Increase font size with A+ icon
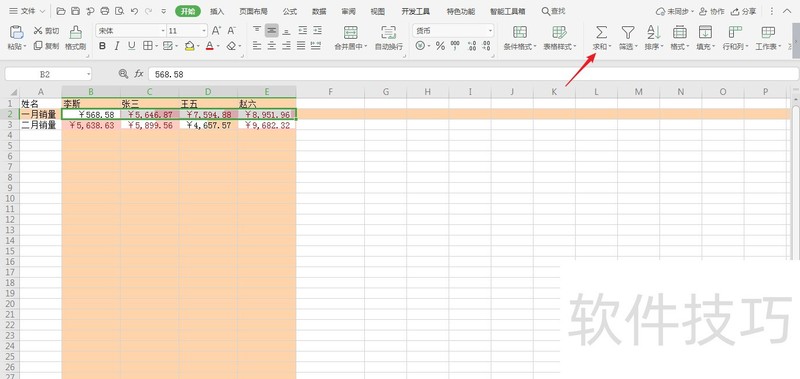The height and width of the screenshot is (379, 800). click(216, 31)
